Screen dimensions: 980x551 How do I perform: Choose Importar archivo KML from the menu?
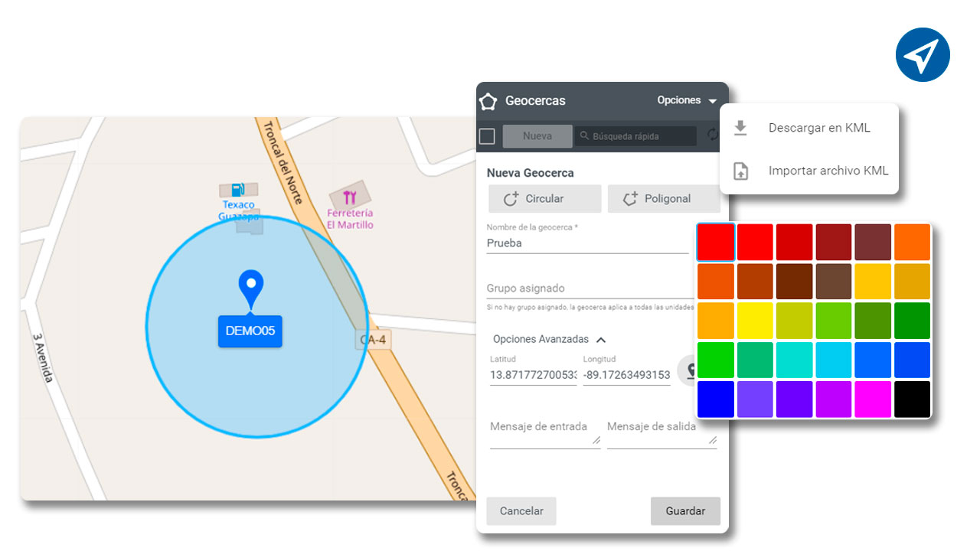click(828, 171)
